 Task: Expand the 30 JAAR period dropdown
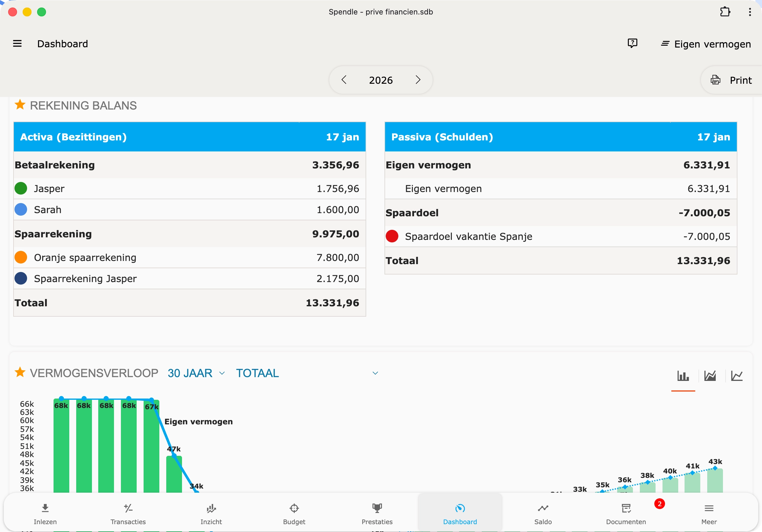click(196, 373)
